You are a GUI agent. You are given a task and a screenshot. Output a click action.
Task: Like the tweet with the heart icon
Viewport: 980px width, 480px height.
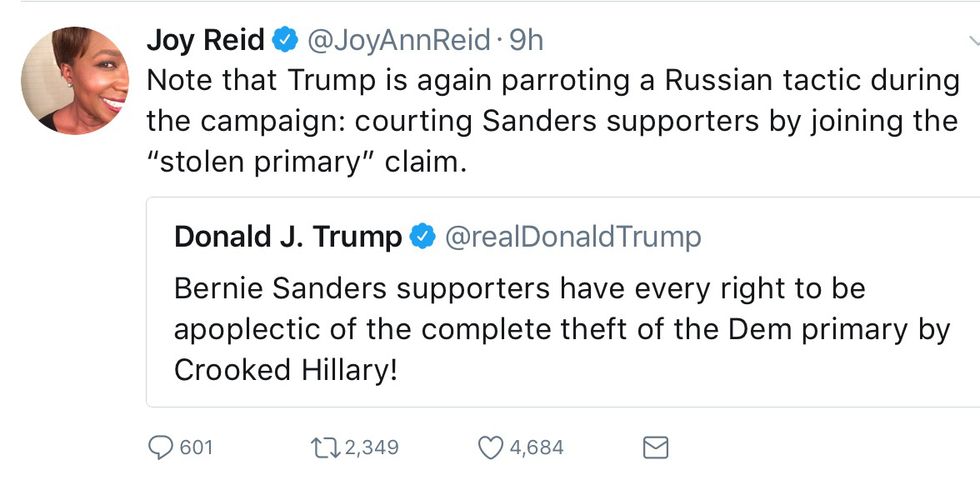coord(490,447)
